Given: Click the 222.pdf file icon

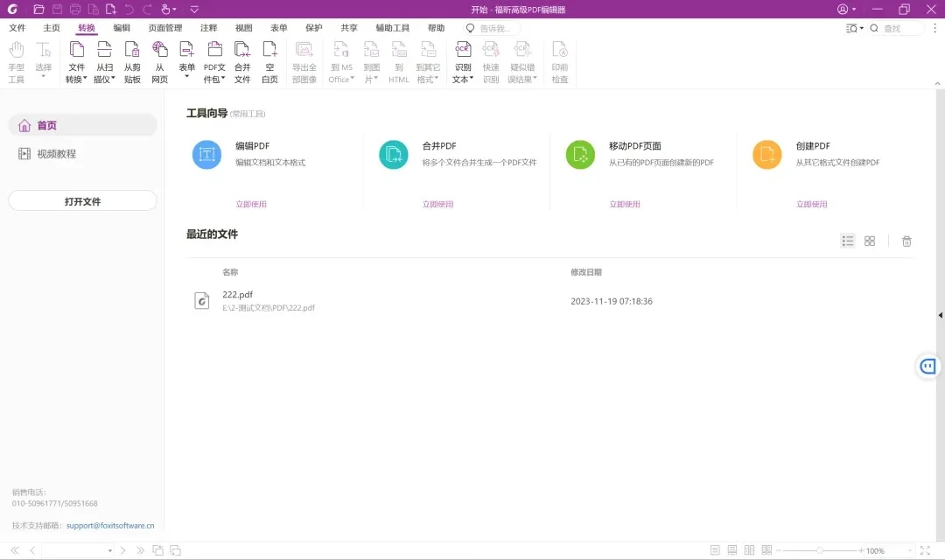Looking at the screenshot, I should [202, 300].
